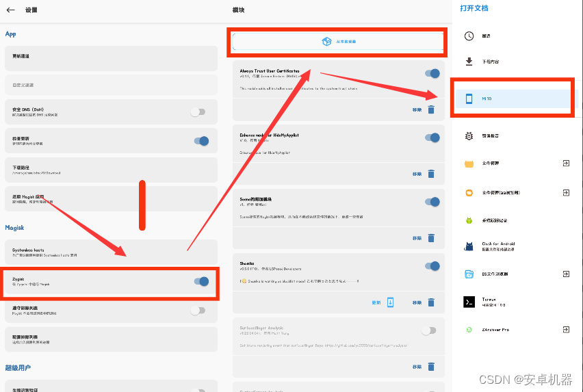
Task: Click Remove text for SurfaceFlinger Analysis
Action: point(417,367)
